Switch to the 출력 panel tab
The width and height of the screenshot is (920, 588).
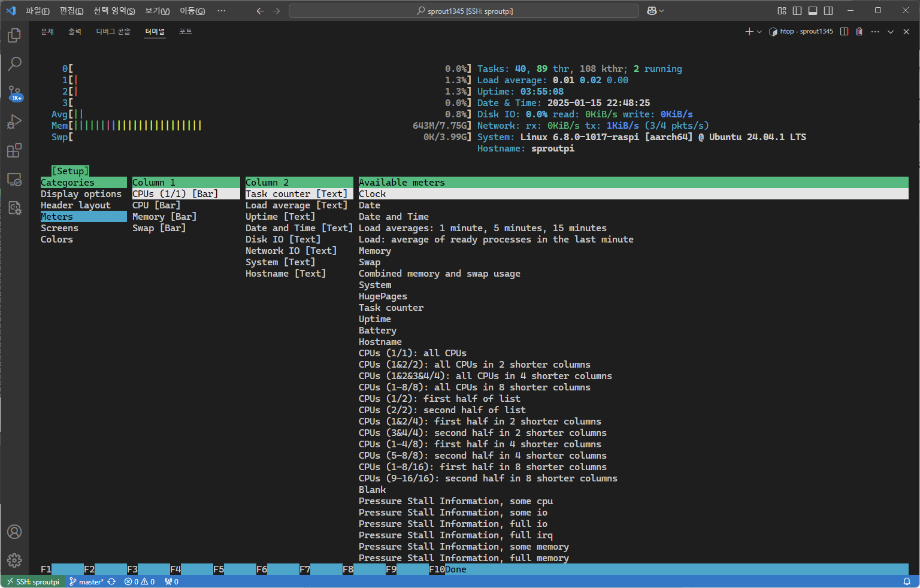[x=75, y=32]
